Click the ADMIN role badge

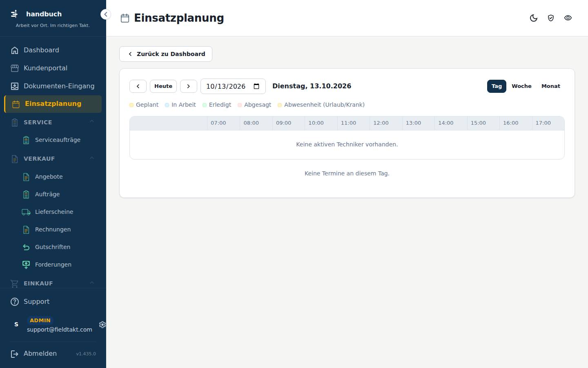pos(40,321)
